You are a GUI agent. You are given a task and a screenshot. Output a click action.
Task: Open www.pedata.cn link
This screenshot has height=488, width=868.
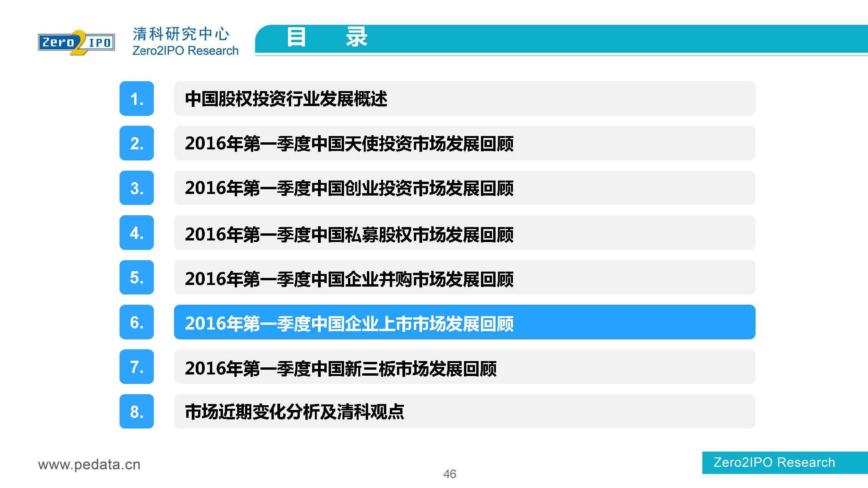[89, 464]
